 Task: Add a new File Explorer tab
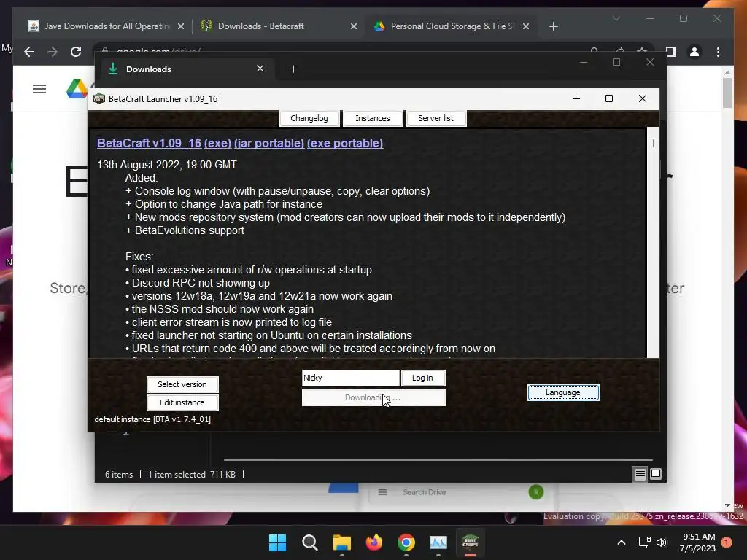pos(293,69)
